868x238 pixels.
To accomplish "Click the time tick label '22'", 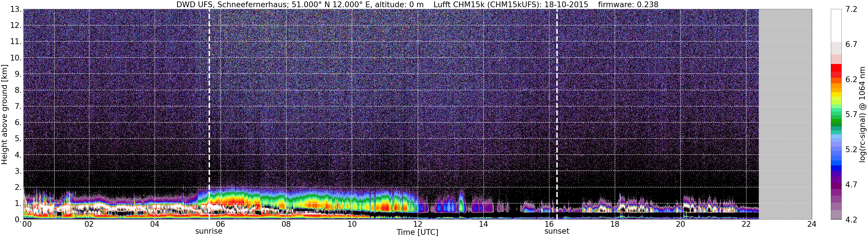I will click(746, 224).
